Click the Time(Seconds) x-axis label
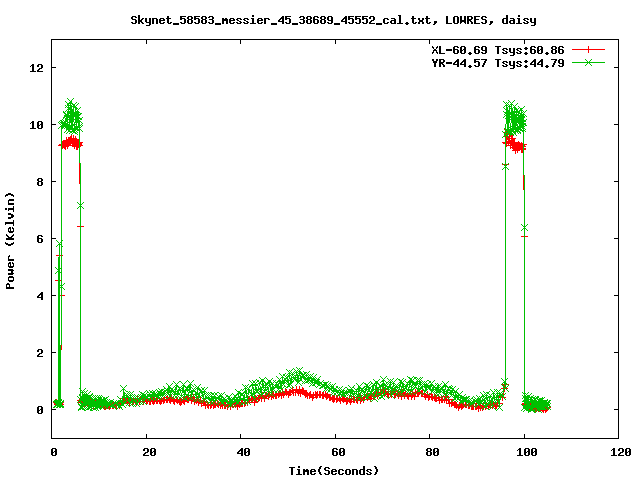This screenshot has width=640, height=480. point(333,471)
